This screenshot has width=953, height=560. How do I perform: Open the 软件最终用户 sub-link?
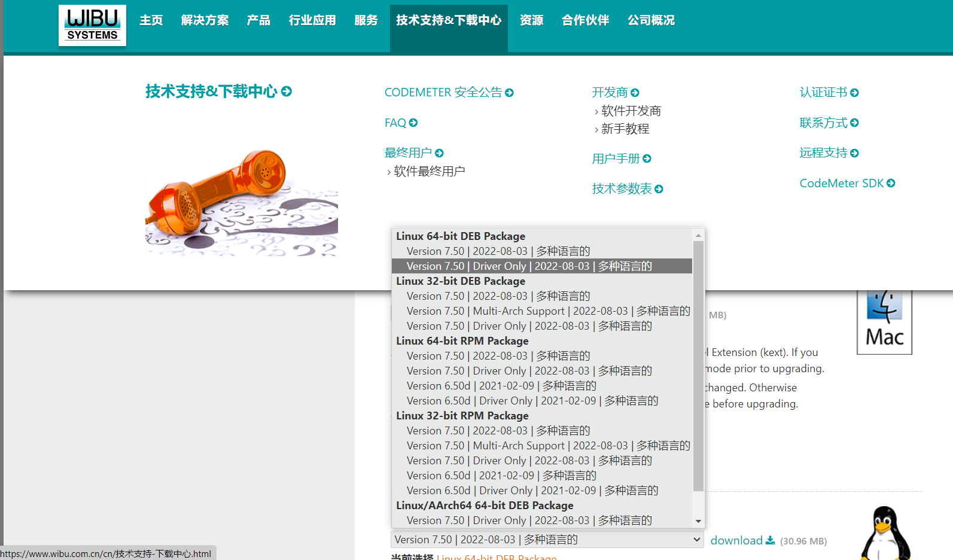coord(430,171)
